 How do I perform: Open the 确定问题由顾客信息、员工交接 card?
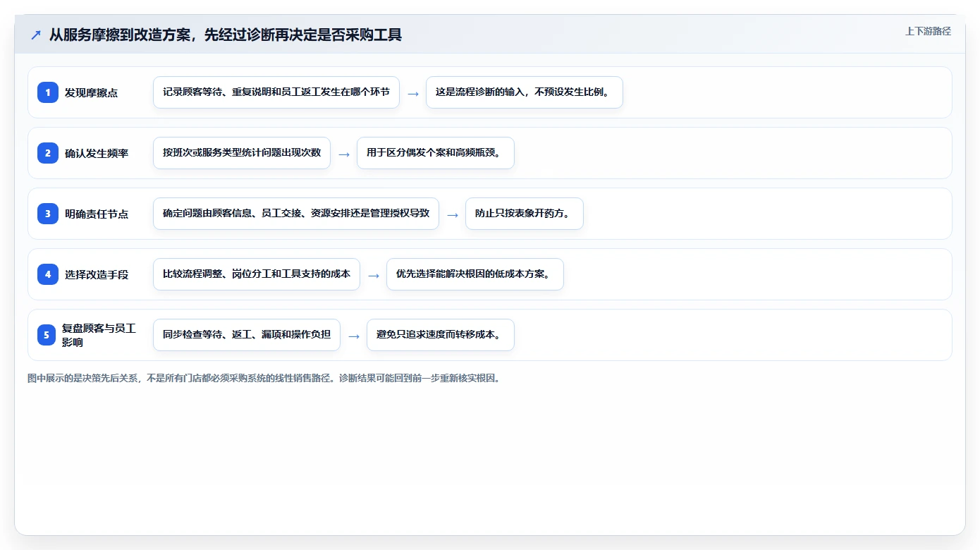tap(296, 214)
